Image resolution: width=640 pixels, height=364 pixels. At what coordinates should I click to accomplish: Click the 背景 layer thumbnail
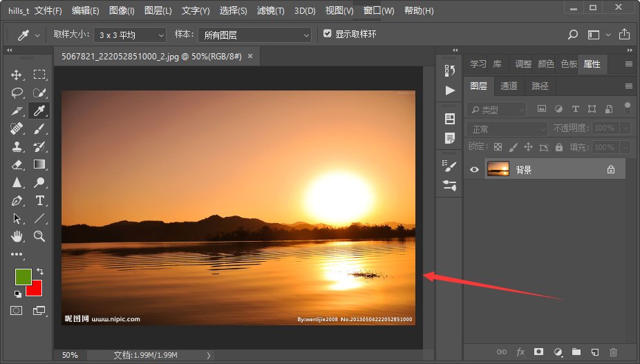498,169
